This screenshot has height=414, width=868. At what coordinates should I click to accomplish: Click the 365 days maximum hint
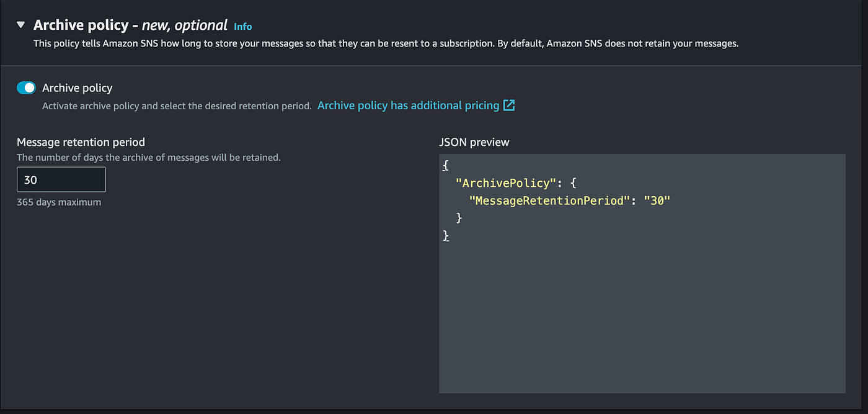tap(59, 202)
